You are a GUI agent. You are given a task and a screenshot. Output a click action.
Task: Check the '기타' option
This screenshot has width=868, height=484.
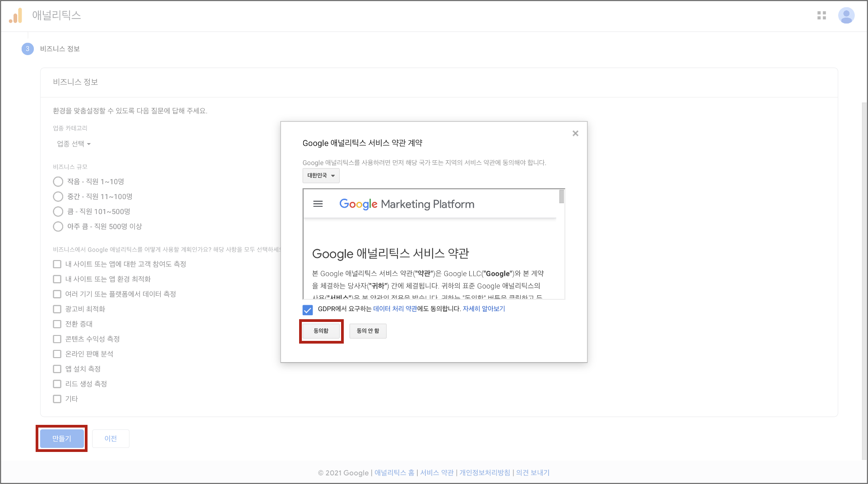57,399
